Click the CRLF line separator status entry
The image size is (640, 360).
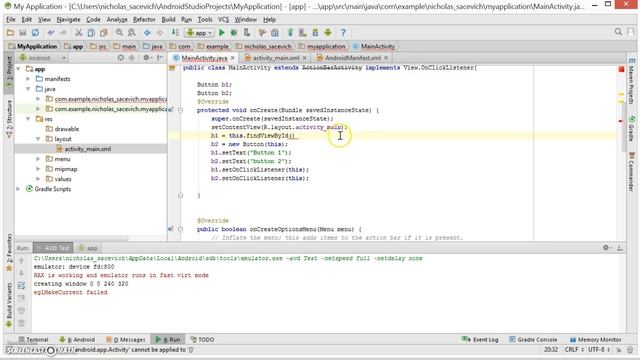(574, 350)
